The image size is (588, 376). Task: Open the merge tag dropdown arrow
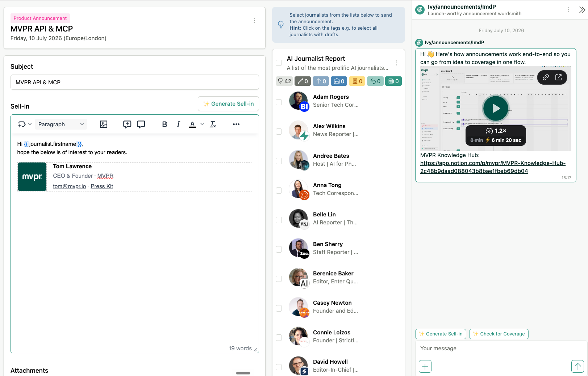30,124
